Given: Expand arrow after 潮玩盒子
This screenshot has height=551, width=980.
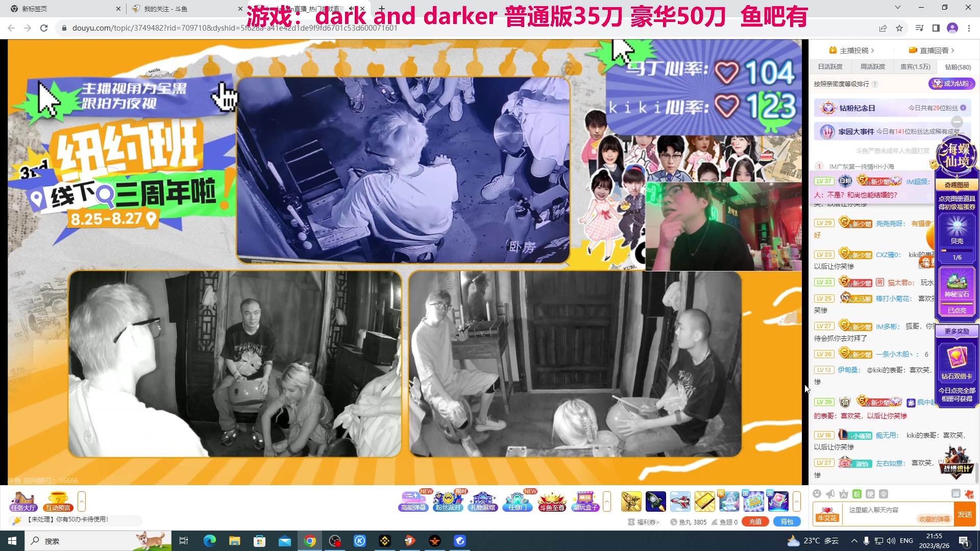Looking at the screenshot, I should click(607, 502).
